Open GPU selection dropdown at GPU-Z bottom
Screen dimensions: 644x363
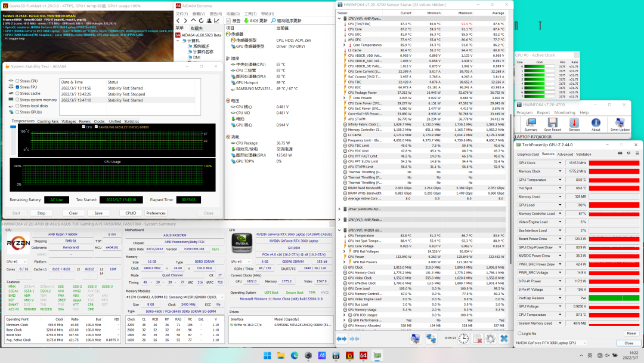pos(551,343)
